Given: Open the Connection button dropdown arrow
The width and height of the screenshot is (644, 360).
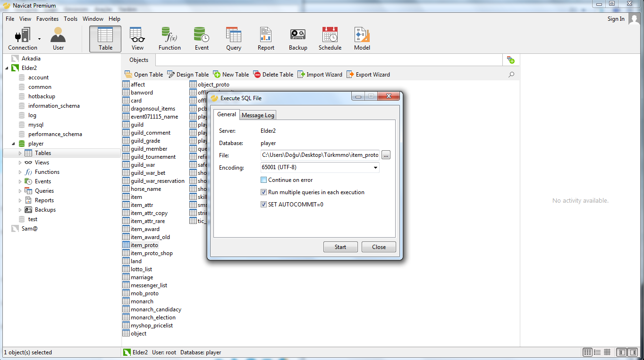Looking at the screenshot, I should tap(39, 39).
